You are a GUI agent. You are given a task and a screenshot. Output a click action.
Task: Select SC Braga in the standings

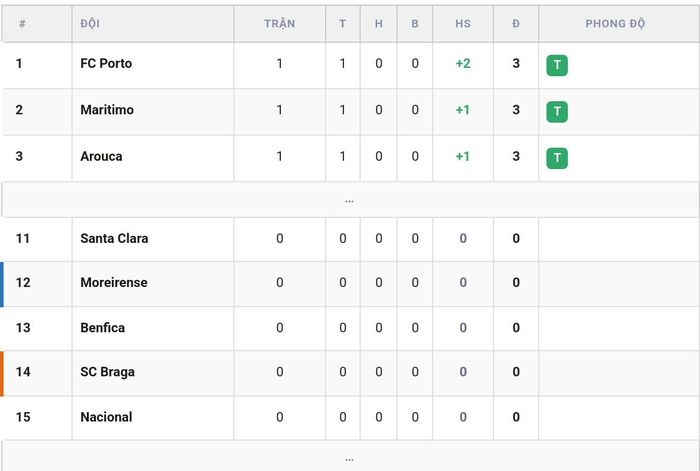pyautogui.click(x=107, y=372)
